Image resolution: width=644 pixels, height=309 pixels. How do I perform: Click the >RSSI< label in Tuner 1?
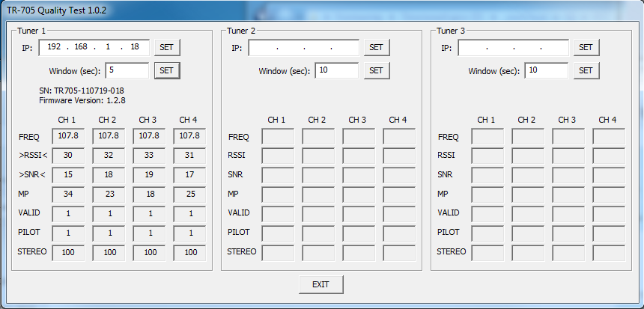pos(34,156)
